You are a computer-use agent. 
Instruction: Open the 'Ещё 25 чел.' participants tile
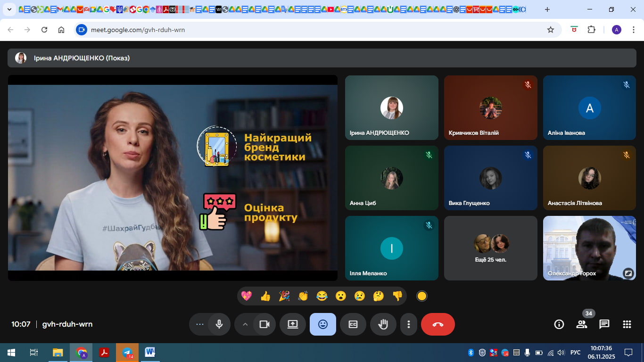coord(490,248)
